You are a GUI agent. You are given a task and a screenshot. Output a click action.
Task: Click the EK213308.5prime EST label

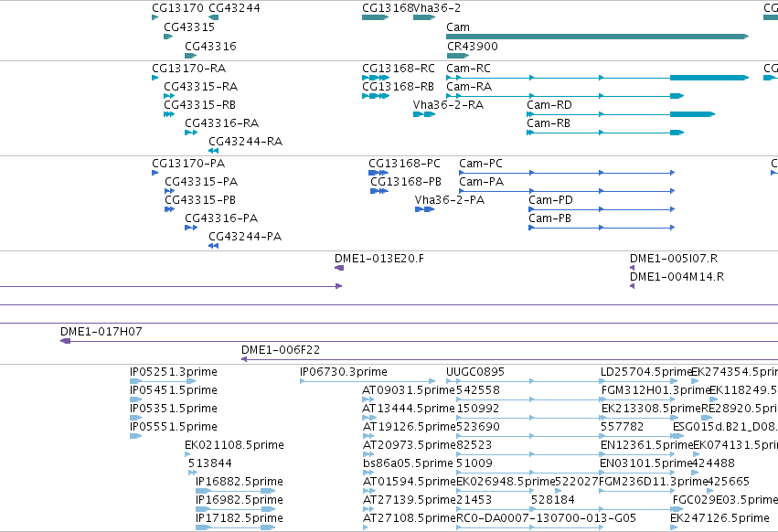click(x=651, y=409)
